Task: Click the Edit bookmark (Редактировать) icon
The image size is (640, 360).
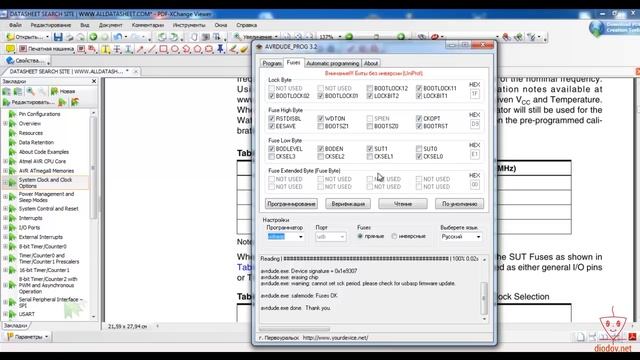Action: (28, 102)
